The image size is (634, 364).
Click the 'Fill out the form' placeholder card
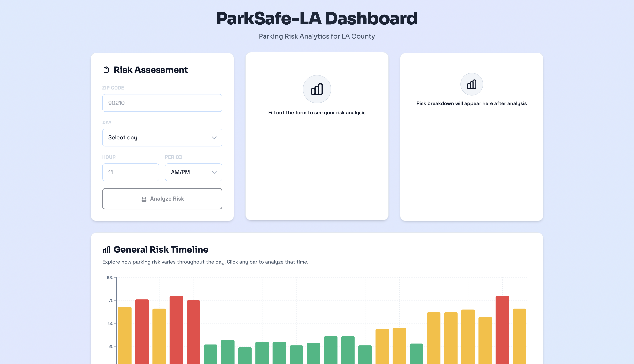(x=317, y=136)
